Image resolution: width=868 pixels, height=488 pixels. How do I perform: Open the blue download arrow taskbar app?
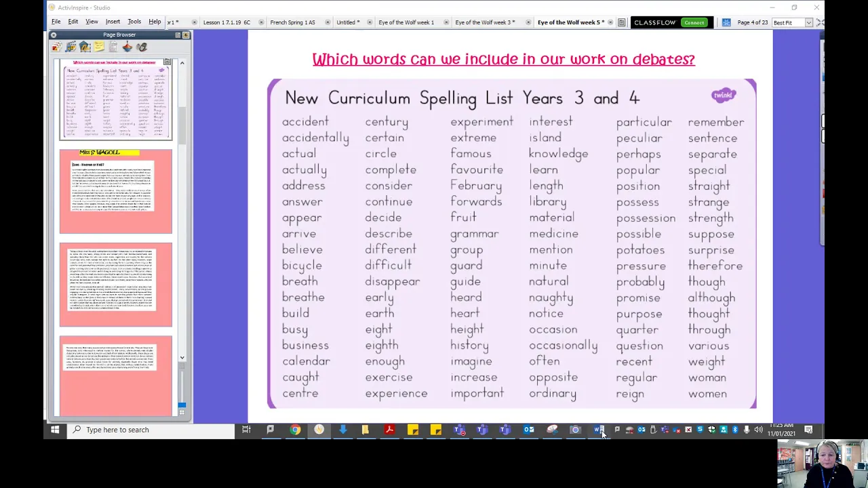(x=342, y=430)
